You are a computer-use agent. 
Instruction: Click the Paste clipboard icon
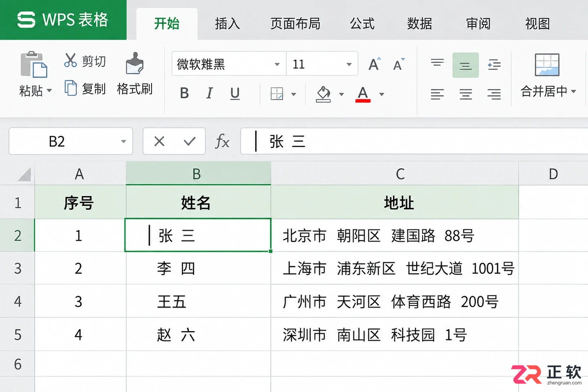point(34,65)
